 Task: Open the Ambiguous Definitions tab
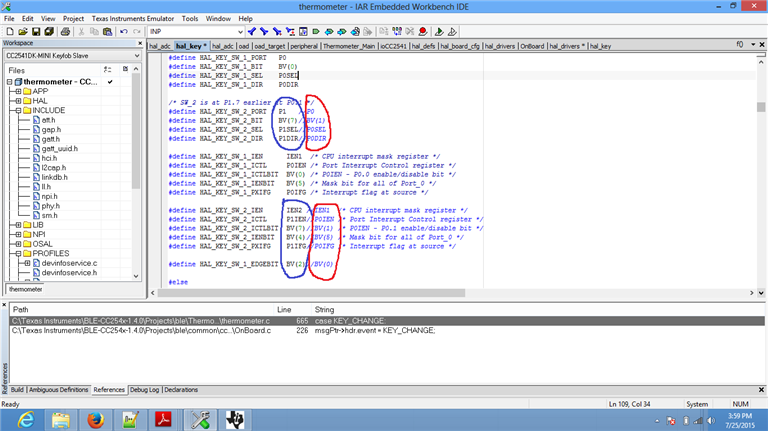(x=58, y=390)
